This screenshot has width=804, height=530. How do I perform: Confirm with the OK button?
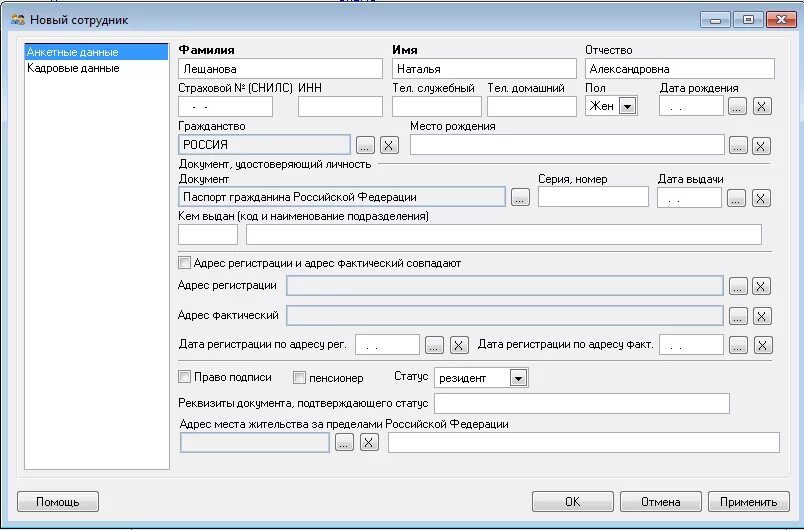click(573, 502)
